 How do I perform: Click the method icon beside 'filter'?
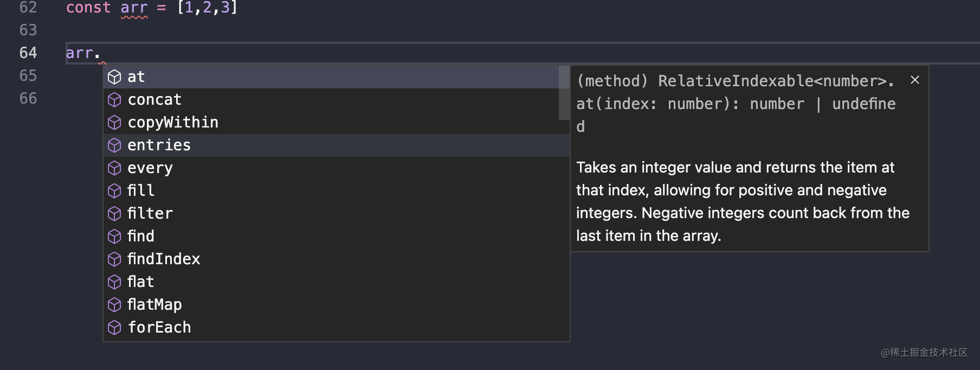(114, 214)
